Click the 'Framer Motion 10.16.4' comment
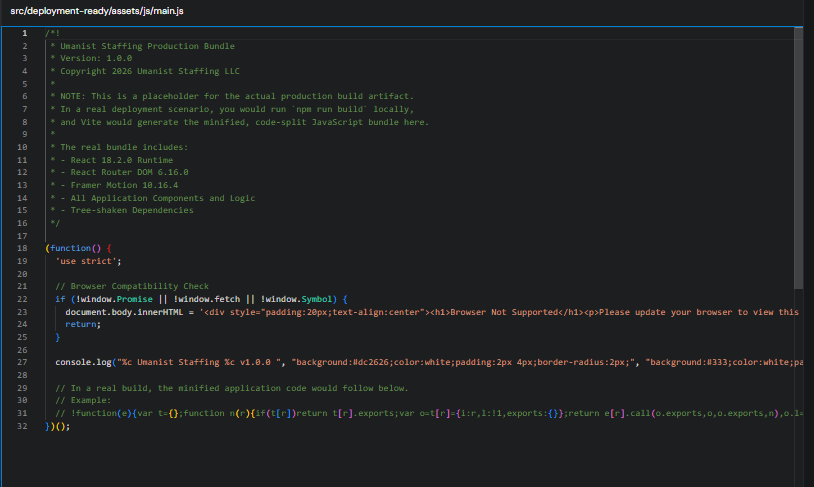This screenshot has height=487, width=814. coord(122,185)
